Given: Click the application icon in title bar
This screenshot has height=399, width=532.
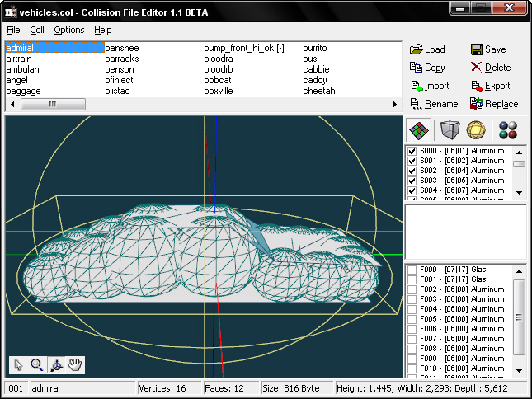Looking at the screenshot, I should point(11,12).
